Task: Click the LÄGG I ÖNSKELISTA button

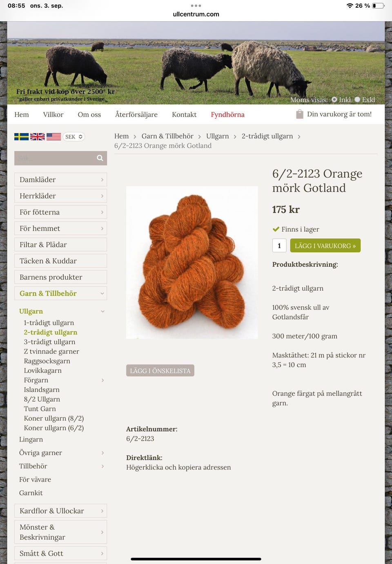Action: click(160, 370)
